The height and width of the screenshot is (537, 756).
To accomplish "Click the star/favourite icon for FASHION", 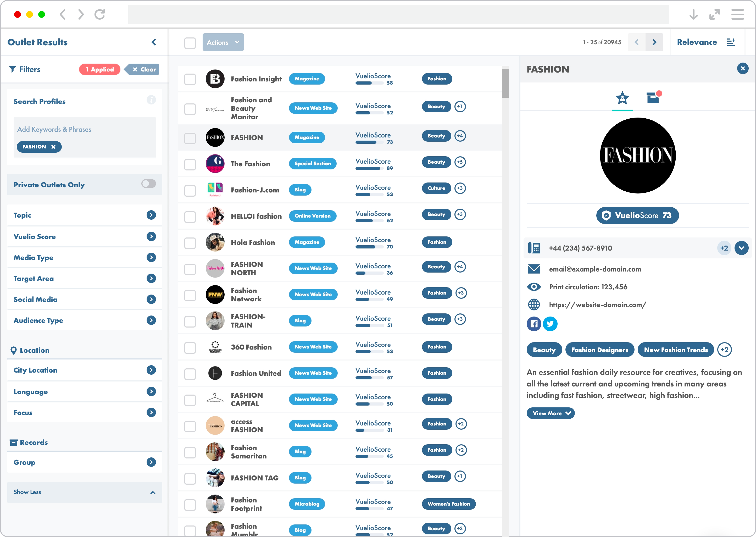I will (622, 97).
